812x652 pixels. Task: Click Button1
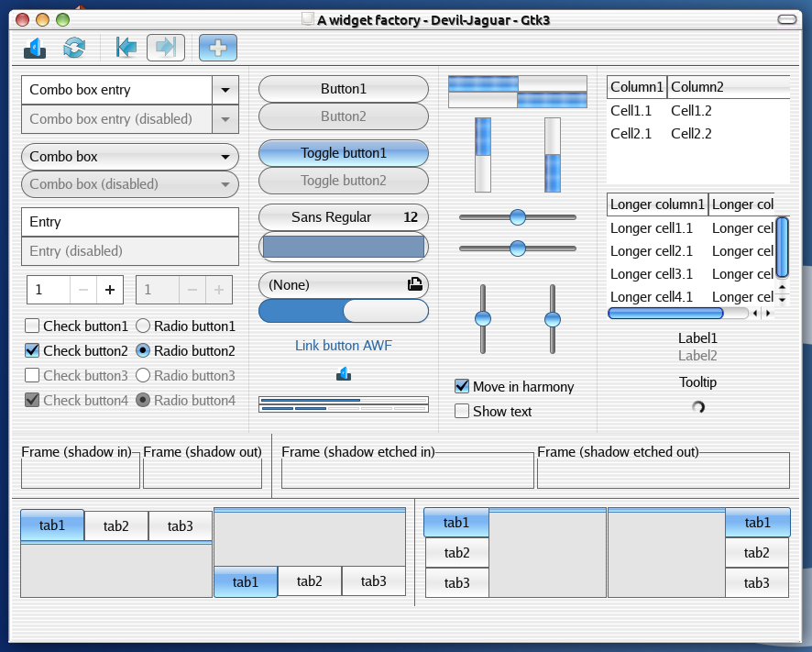tap(344, 89)
